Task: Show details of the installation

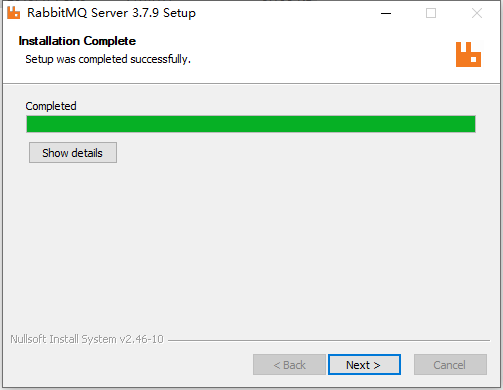Action: point(73,153)
